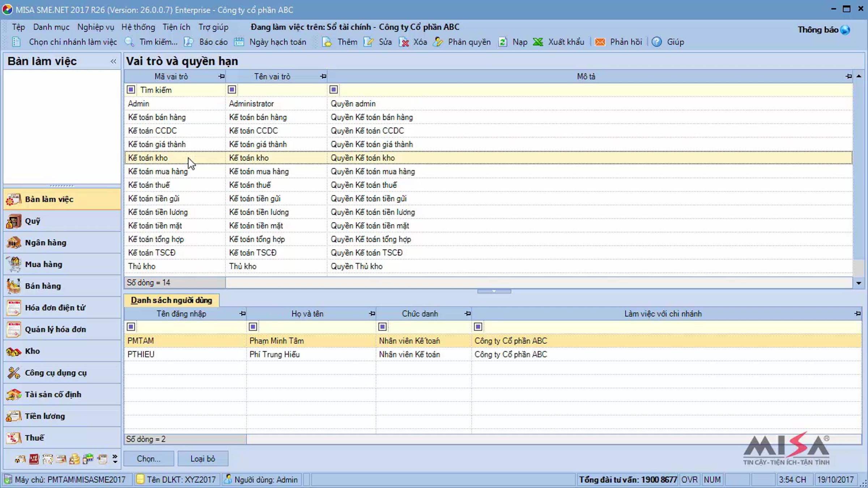
Task: Click the Xóa (delete) toolbar icon
Action: coord(404,42)
